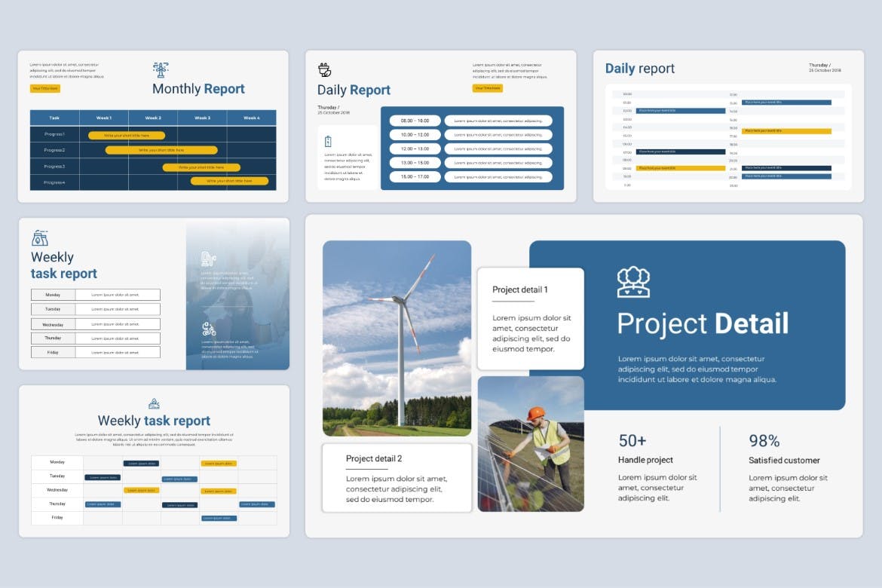The width and height of the screenshot is (882, 588).
Task: Click the charging station icon on blue panel
Action: click(209, 259)
